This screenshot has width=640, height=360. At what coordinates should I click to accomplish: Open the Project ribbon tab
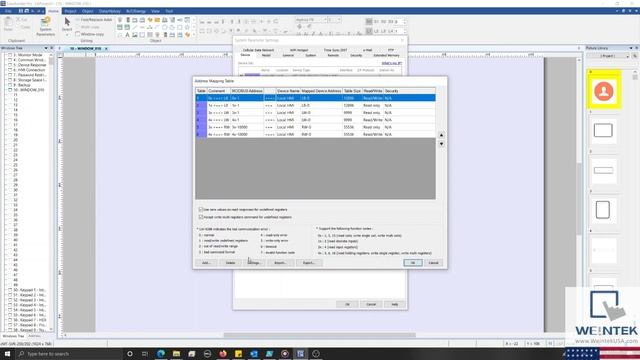(70, 11)
